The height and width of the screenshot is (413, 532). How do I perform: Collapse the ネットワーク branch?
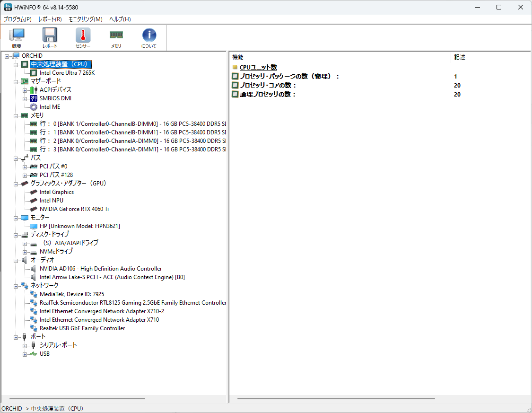click(x=16, y=286)
